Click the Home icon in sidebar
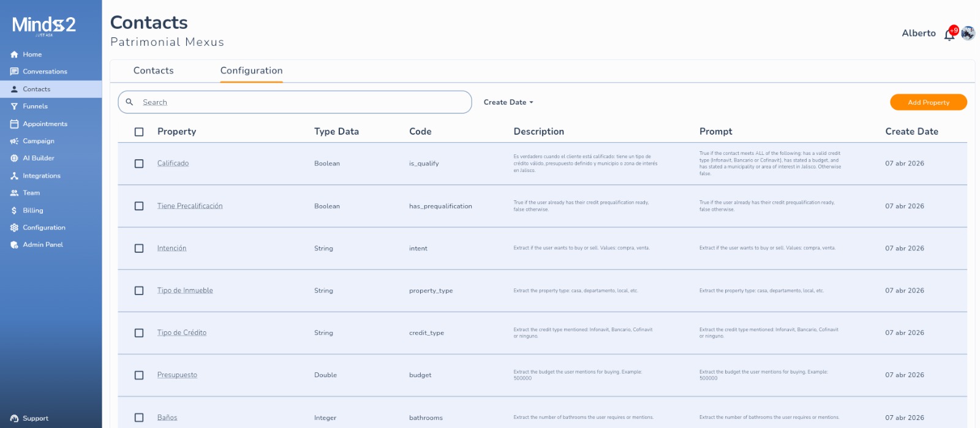Screen dimensions: 980x428 pyautogui.click(x=14, y=54)
